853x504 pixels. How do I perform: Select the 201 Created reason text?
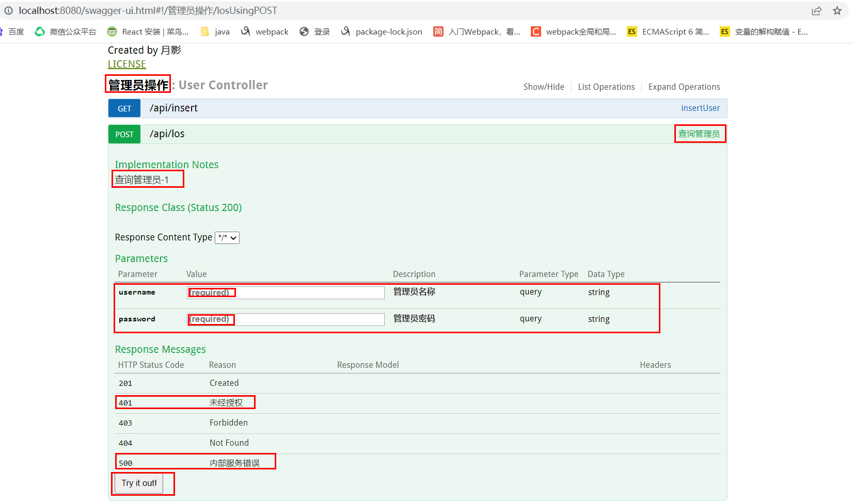coord(224,383)
